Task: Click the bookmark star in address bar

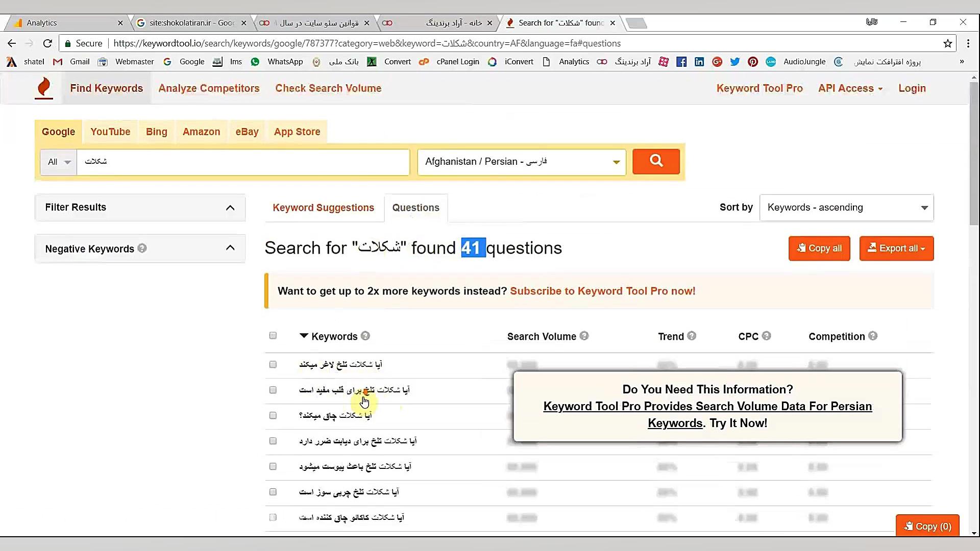Action: tap(948, 43)
